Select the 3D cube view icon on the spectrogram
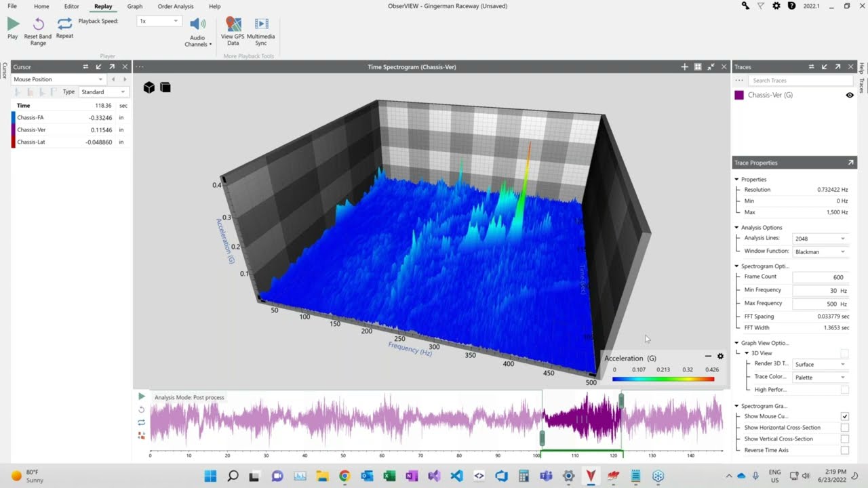Image resolution: width=868 pixels, height=488 pixels. (x=149, y=87)
